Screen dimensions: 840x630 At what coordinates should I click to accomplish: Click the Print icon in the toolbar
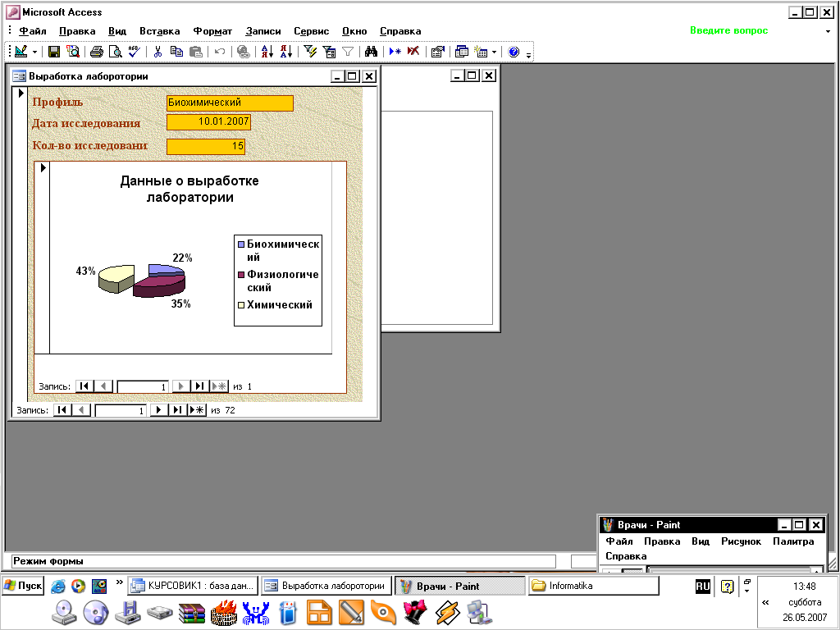[x=97, y=52]
